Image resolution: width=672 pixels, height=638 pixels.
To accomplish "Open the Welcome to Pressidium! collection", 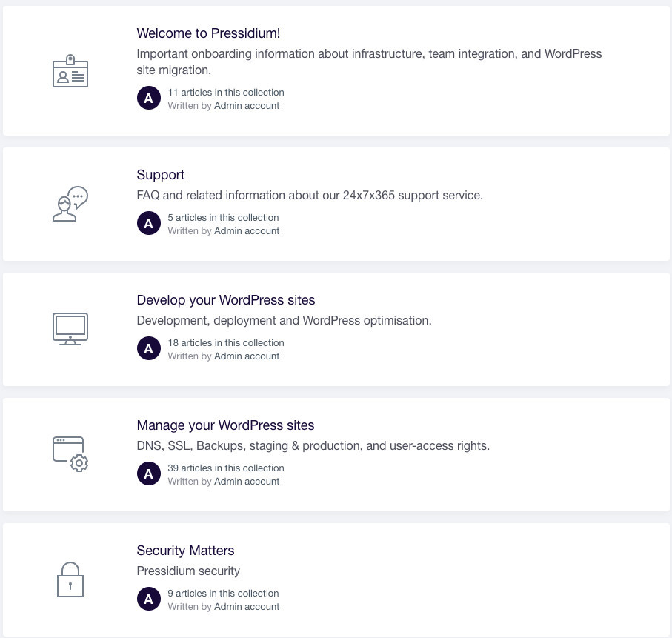I will pos(208,33).
